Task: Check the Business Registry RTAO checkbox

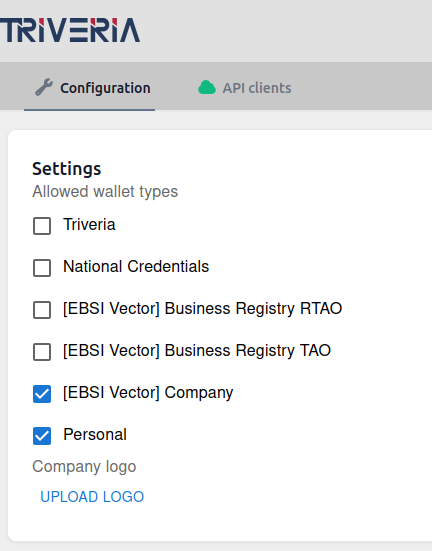Action: 42,310
